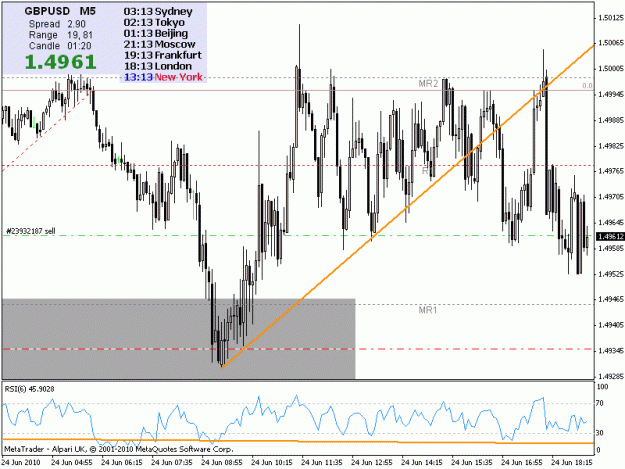The height and width of the screenshot is (469, 625).
Task: Click the current price tag 1.49612
Action: coord(609,237)
